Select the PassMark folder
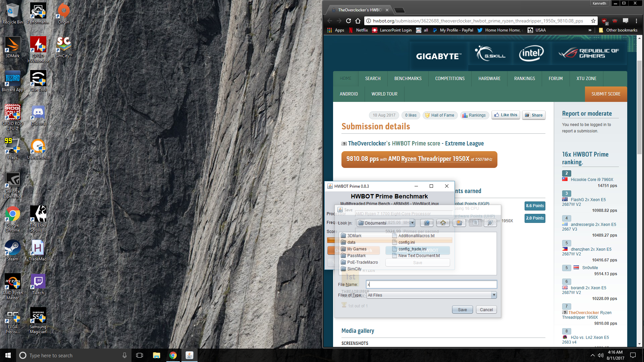The width and height of the screenshot is (644, 362). coord(354,256)
